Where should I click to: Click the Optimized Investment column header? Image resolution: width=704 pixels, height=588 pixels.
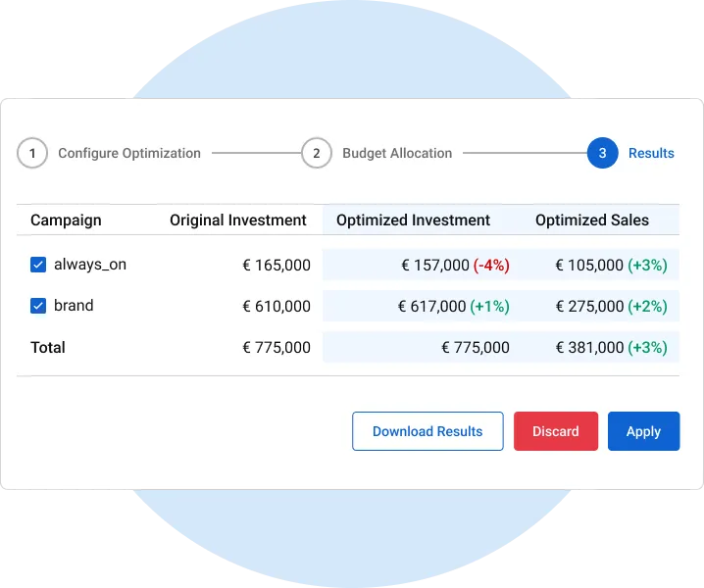413,220
